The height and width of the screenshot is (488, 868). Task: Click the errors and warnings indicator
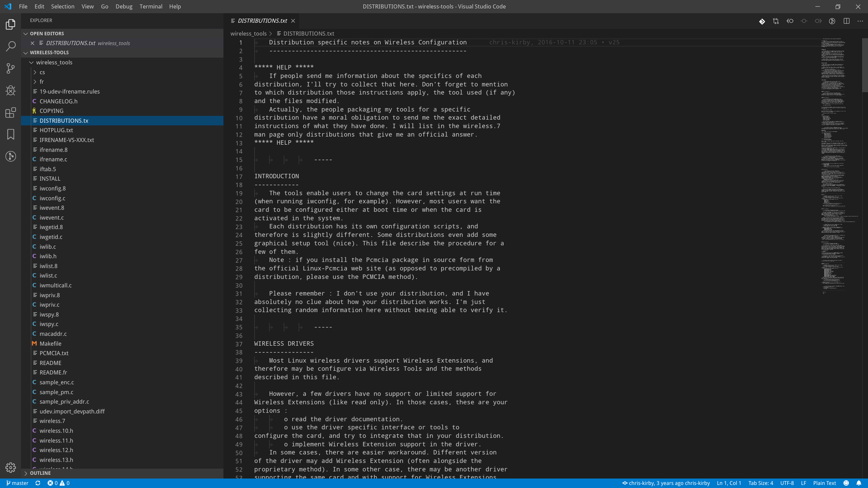58,483
